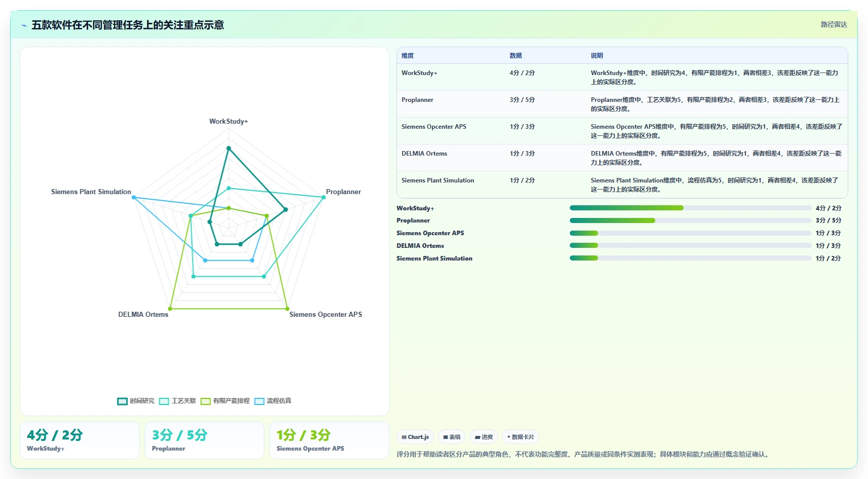Click the 工艺关联 legend label

pyautogui.click(x=184, y=401)
